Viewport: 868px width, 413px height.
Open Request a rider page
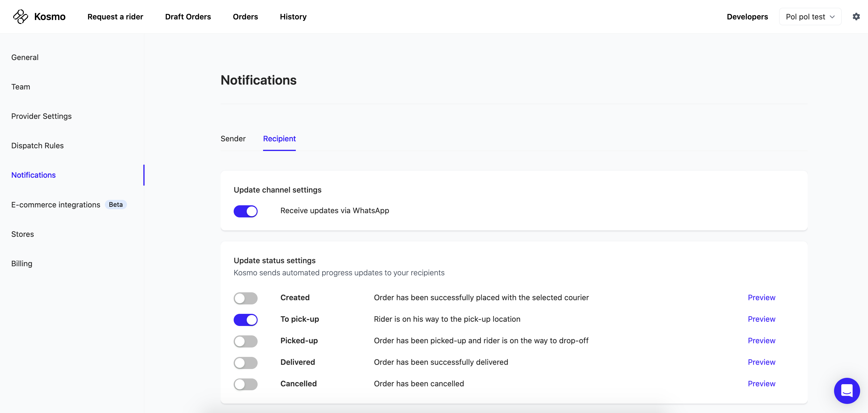(115, 16)
